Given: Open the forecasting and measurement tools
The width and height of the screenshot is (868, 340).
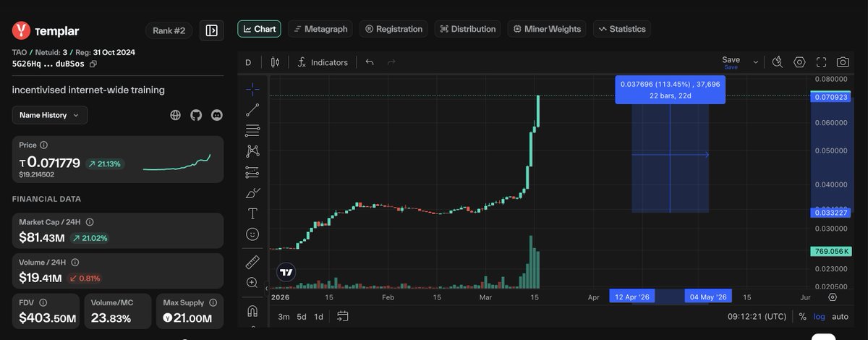Looking at the screenshot, I should [252, 172].
